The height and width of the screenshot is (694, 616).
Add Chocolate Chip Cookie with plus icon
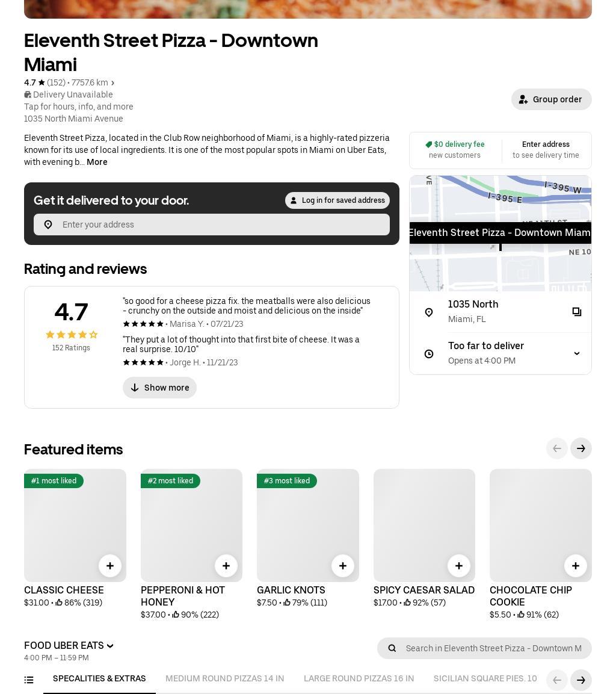[576, 566]
